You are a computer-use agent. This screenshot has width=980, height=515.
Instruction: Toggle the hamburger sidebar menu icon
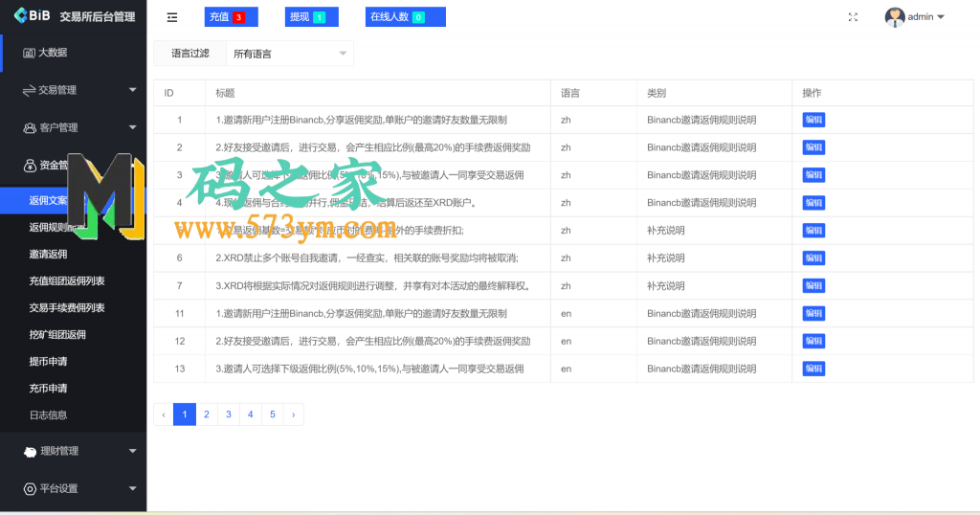point(172,17)
